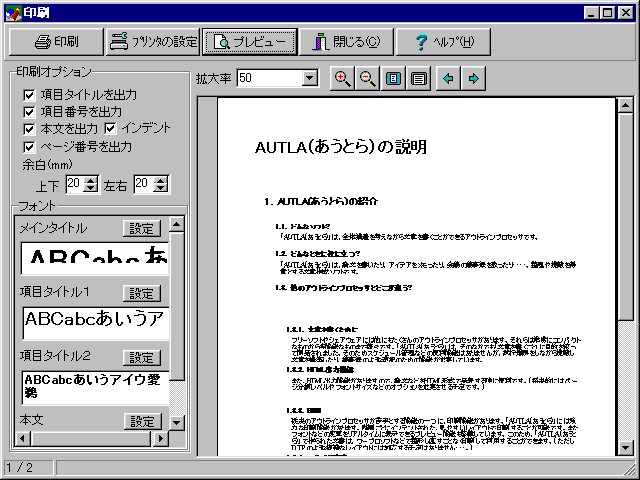
Task: Click 設定 for 本文 font
Action: 142,421
